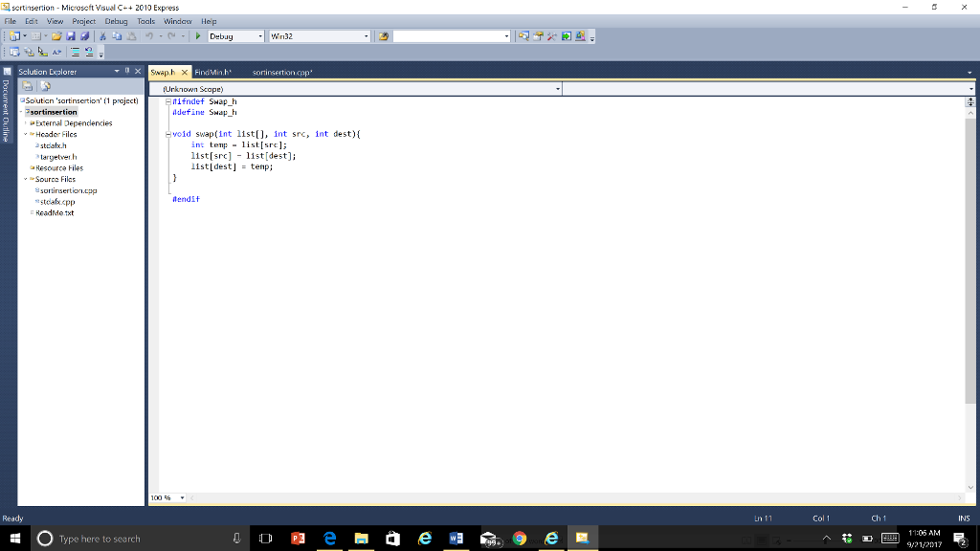
Task: Open Chrome from the Windows taskbar
Action: 520,539
